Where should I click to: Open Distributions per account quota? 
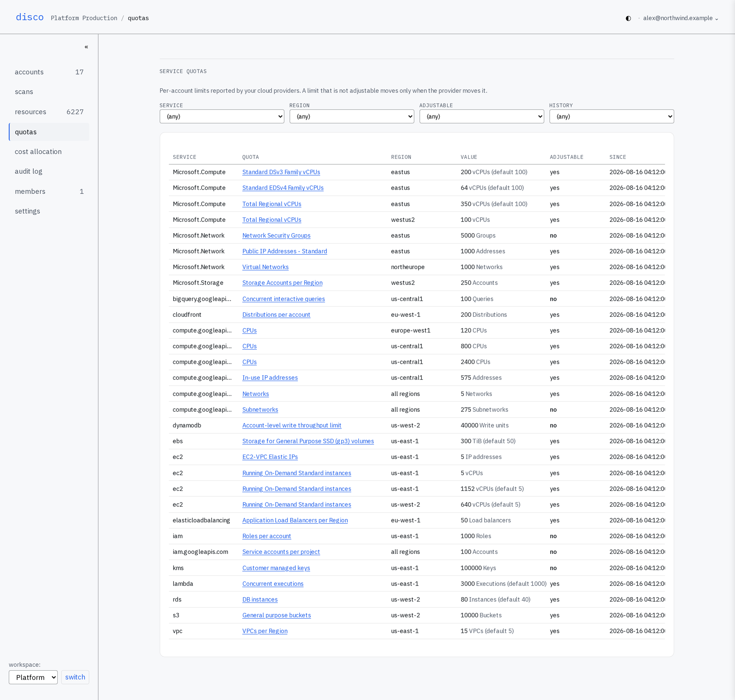coord(276,315)
